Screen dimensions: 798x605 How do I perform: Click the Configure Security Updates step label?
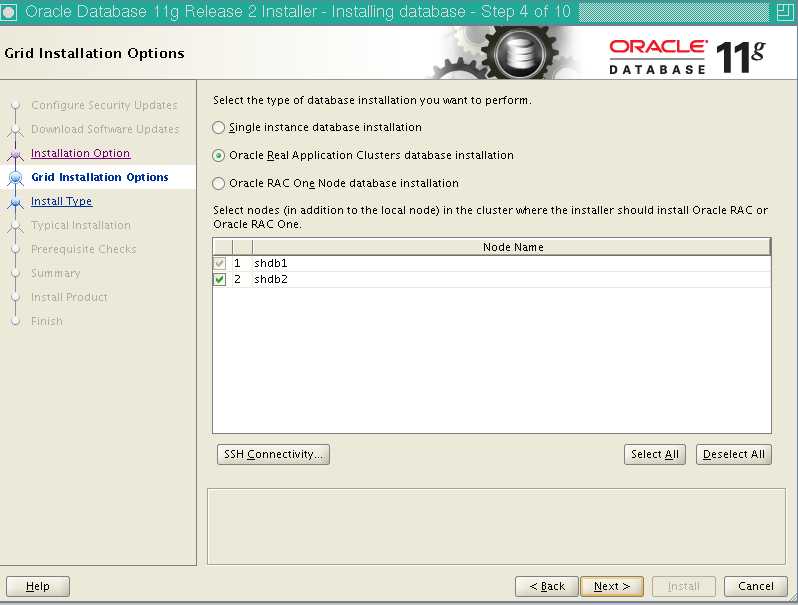(104, 105)
